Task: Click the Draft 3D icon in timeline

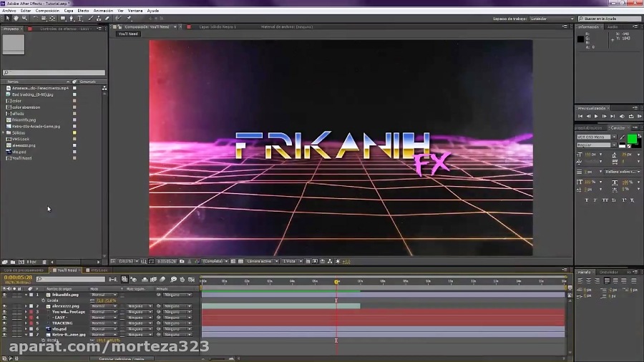Action: click(134, 280)
